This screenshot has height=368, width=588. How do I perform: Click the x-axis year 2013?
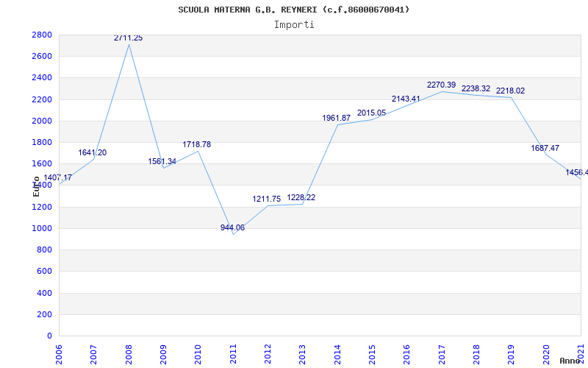(x=303, y=355)
